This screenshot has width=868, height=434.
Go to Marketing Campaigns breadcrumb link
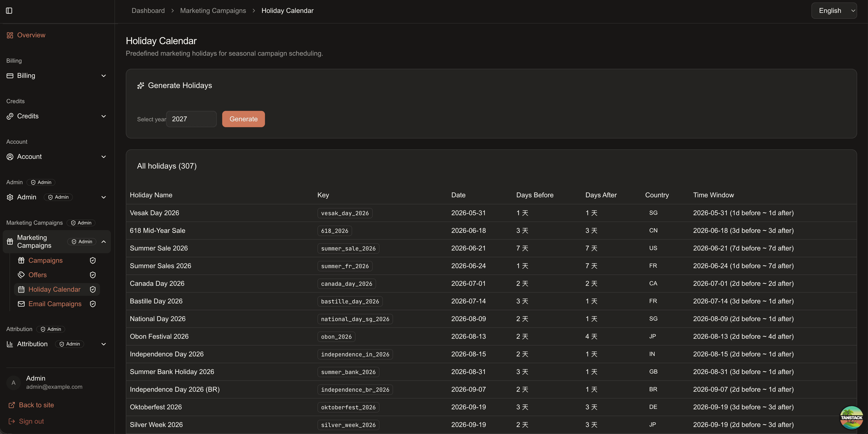tap(213, 11)
